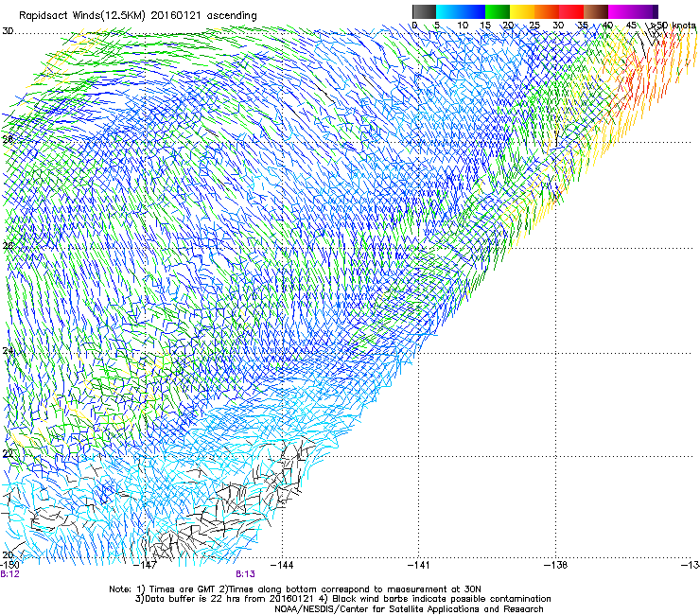Click the word 'ascending' in the title
Image resolution: width=700 pixels, height=615 pixels.
(x=232, y=16)
